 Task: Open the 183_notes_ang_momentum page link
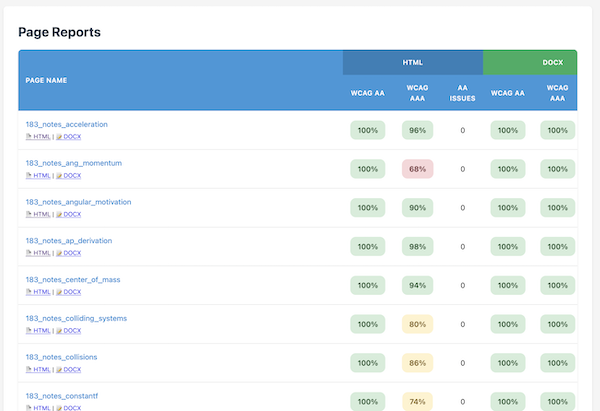click(x=73, y=163)
